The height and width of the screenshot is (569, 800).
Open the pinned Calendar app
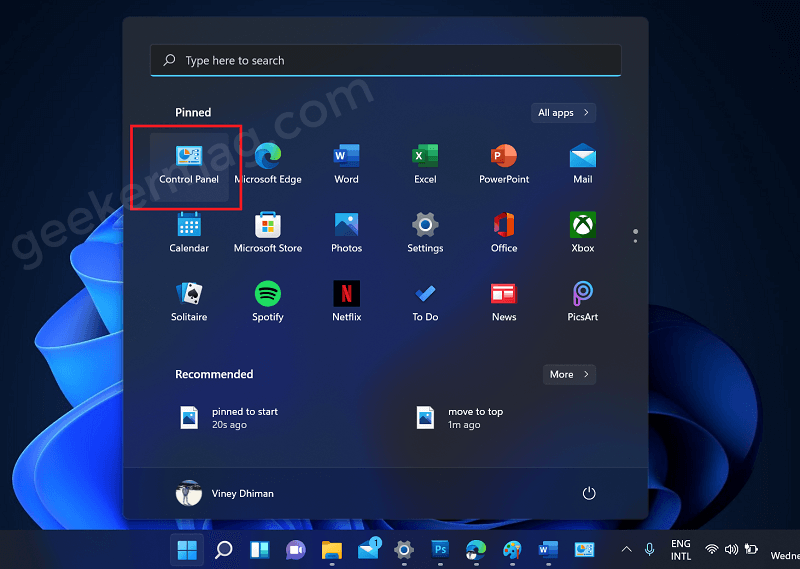click(x=189, y=234)
